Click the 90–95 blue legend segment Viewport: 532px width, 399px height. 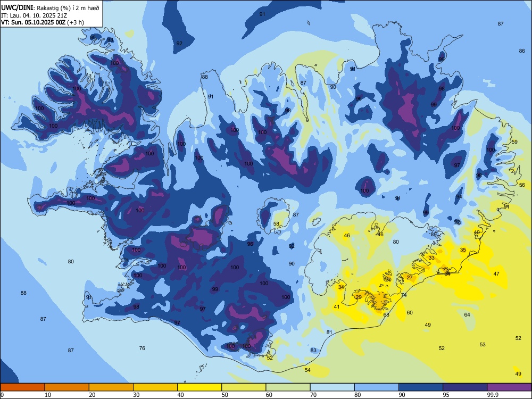pyautogui.click(x=421, y=387)
